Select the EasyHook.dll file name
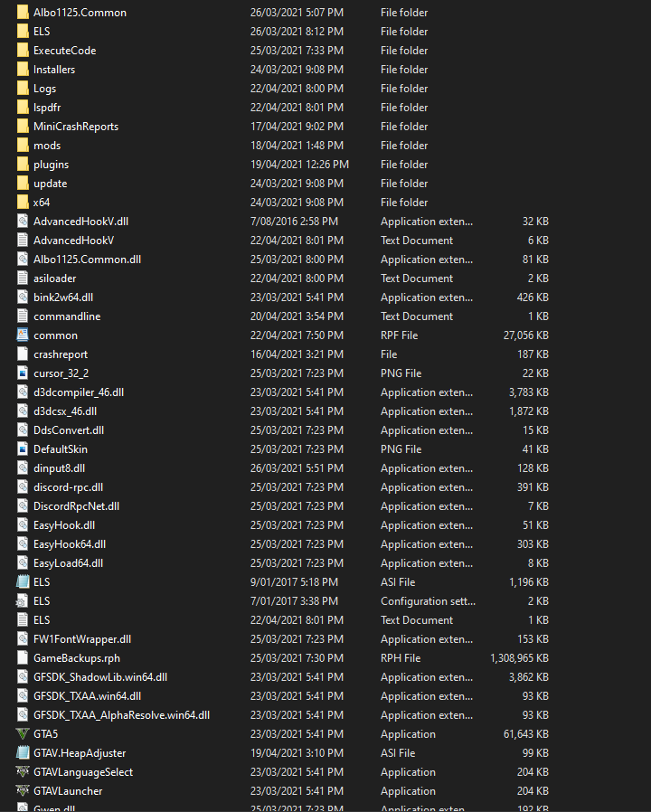This screenshot has width=651, height=812. [x=64, y=525]
